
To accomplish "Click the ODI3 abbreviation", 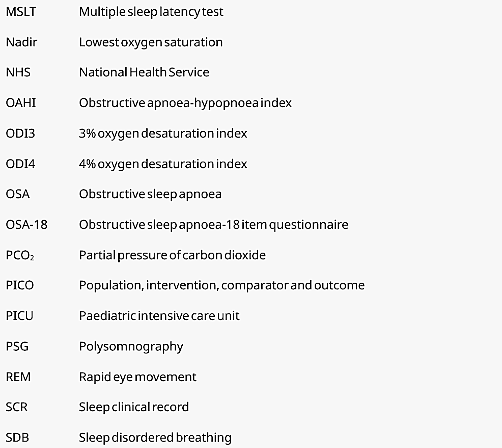I will coord(20,133).
